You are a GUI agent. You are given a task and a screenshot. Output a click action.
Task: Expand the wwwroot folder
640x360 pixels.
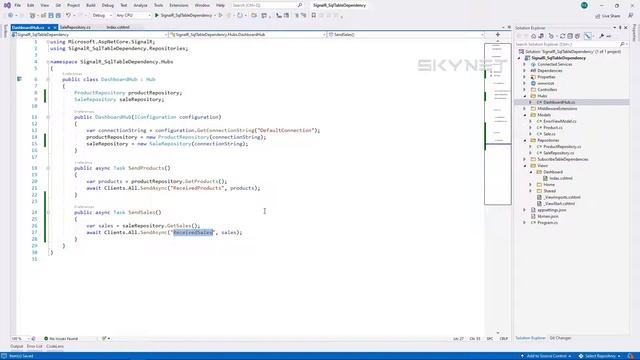click(524, 83)
